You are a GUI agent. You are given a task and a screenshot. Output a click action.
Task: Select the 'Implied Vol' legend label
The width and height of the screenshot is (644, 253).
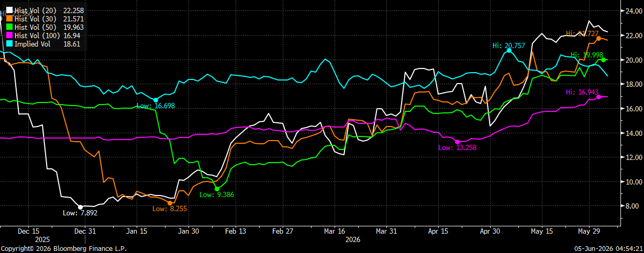[32, 44]
